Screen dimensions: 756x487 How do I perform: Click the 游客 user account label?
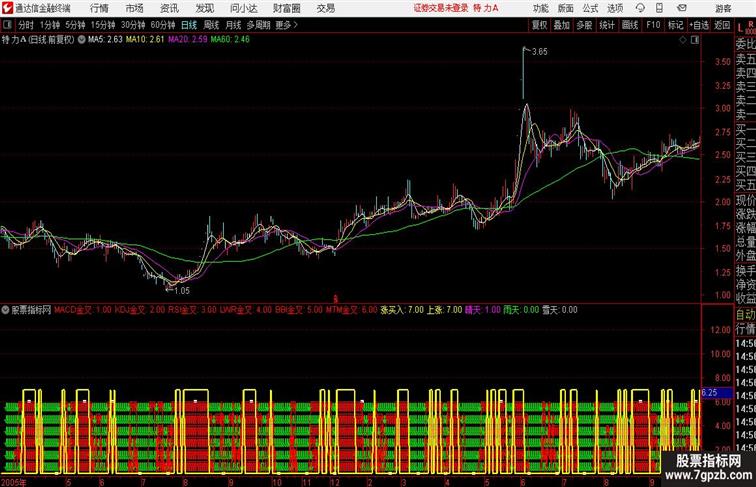[723, 8]
